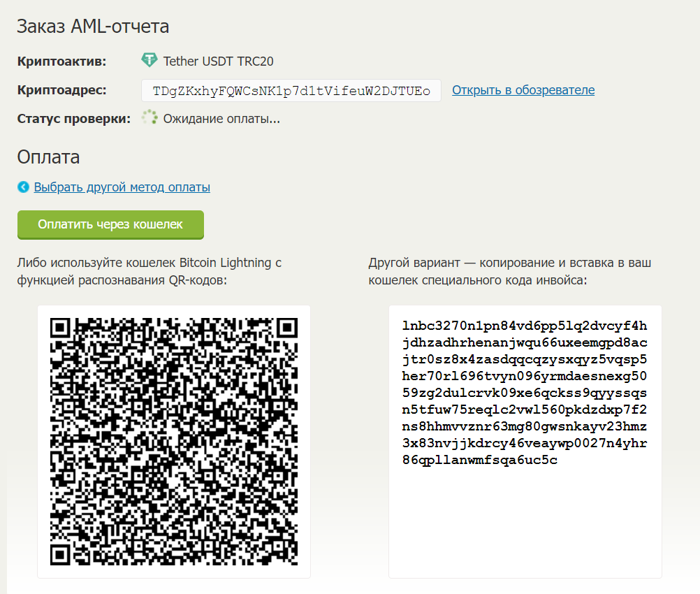
Task: Click the invoice code text box
Action: (525, 442)
